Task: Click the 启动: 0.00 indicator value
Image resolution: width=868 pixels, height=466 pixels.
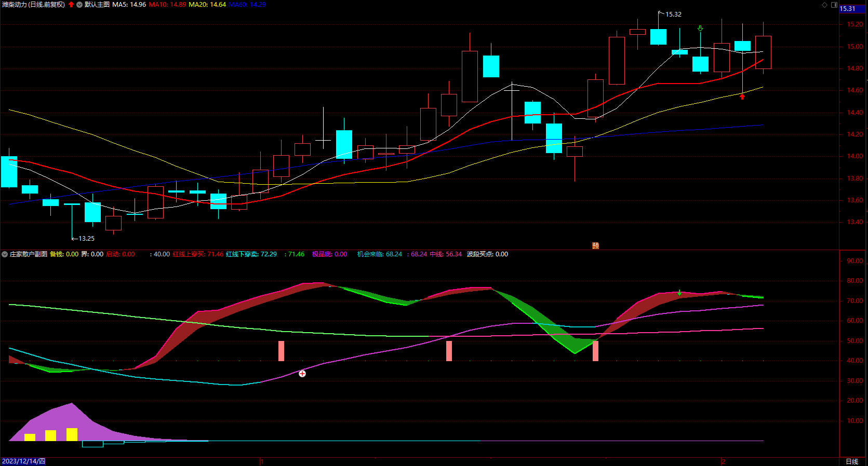Action: tap(121, 254)
